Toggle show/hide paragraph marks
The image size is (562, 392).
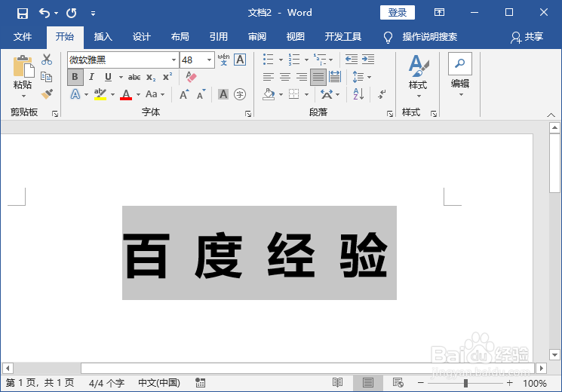[382, 94]
